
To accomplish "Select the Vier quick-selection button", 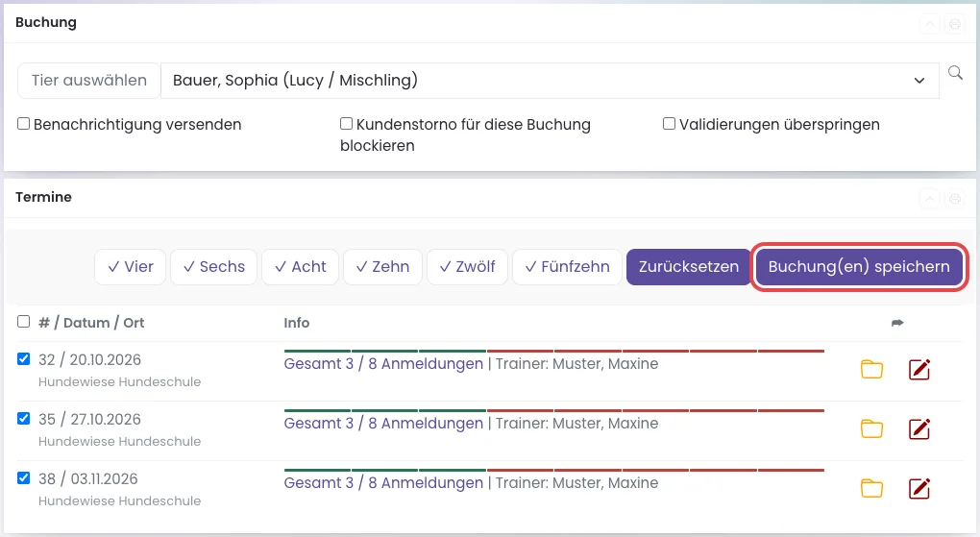I will tap(130, 267).
